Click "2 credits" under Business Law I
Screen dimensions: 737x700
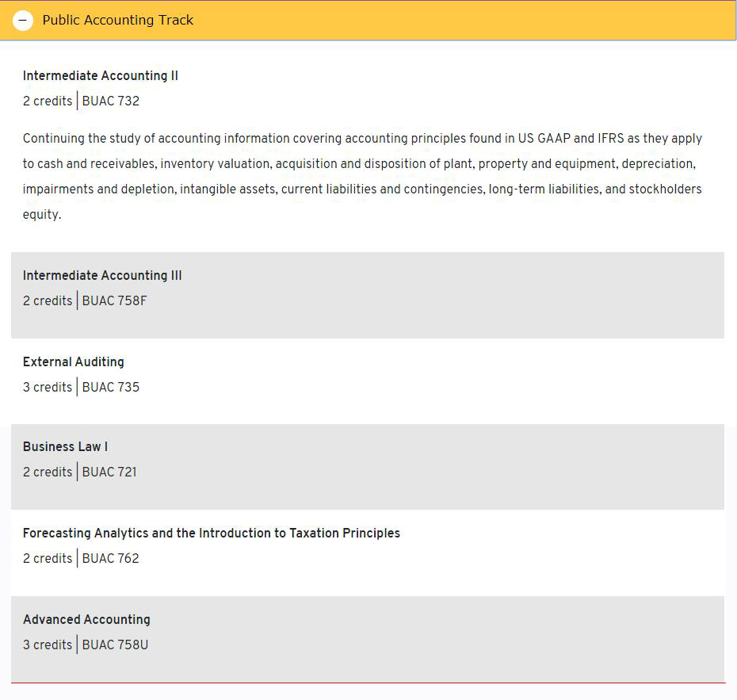tap(48, 472)
